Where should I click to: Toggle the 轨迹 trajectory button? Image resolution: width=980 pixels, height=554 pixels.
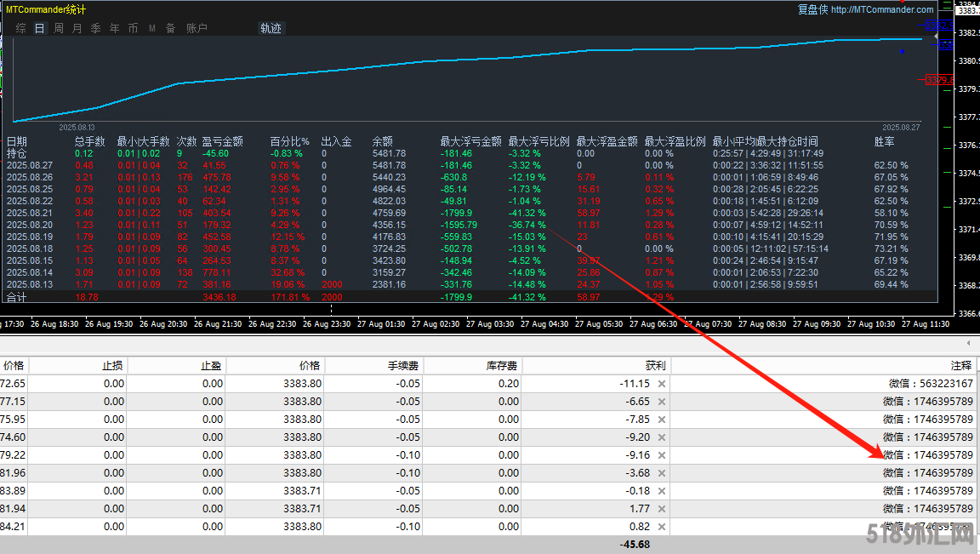(271, 28)
